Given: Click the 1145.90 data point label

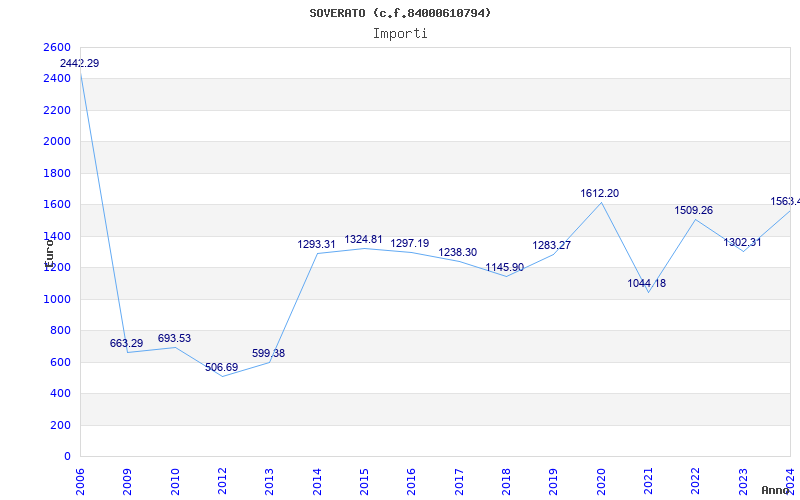Looking at the screenshot, I should [x=505, y=268].
